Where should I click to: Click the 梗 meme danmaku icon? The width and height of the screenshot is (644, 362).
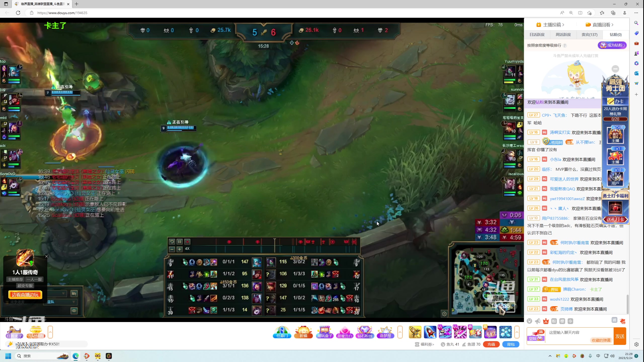[x=562, y=321]
